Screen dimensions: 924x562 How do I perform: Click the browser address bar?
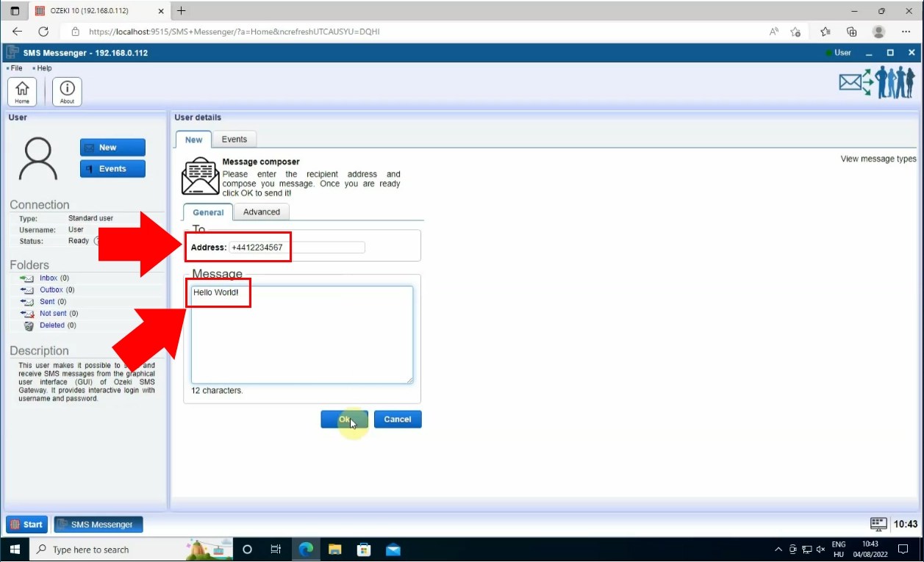pyautogui.click(x=412, y=32)
